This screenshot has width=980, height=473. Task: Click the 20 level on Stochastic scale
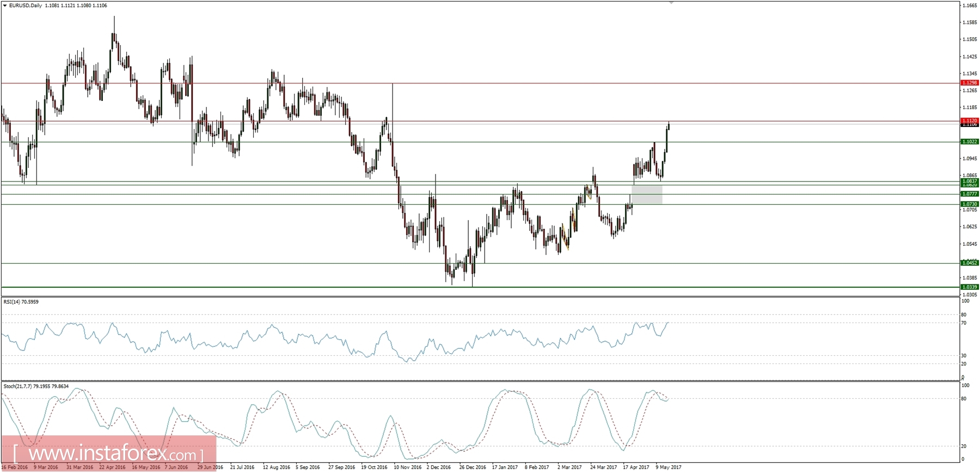pos(964,446)
